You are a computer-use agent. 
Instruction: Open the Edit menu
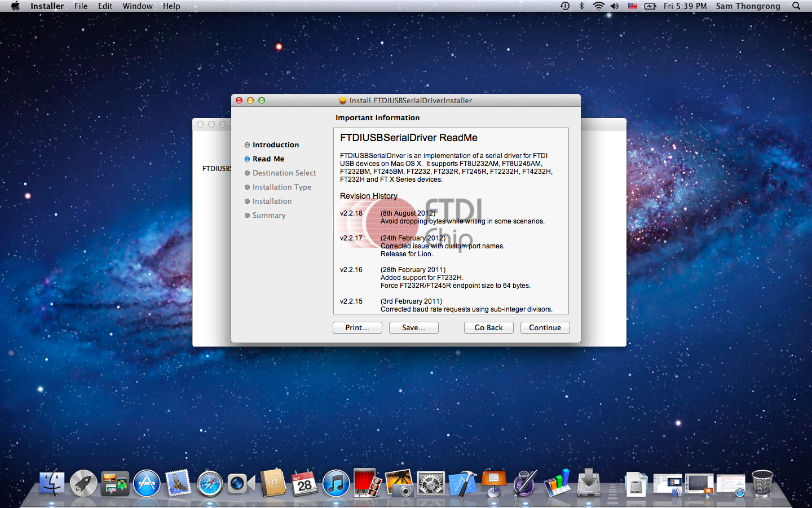[x=105, y=6]
